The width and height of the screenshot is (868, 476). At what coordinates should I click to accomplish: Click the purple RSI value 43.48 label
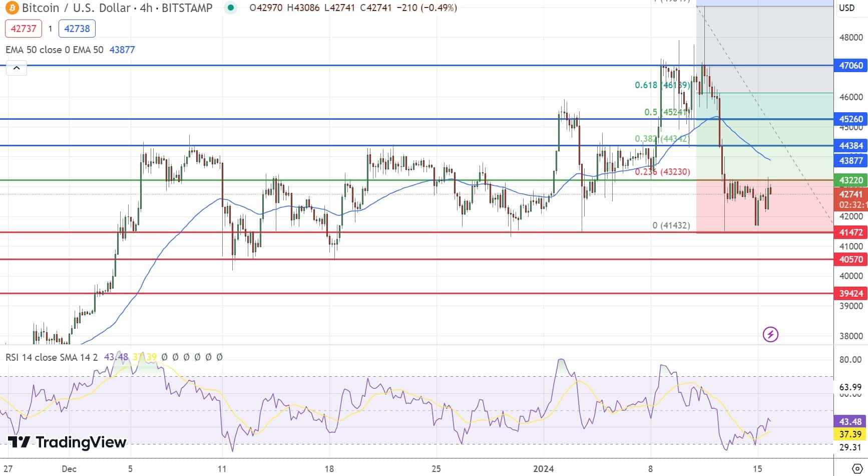click(850, 422)
